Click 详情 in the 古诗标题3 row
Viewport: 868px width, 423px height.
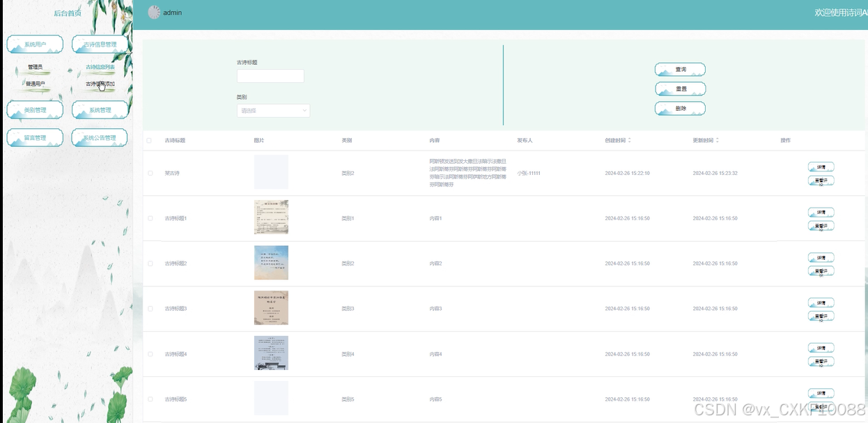point(821,303)
